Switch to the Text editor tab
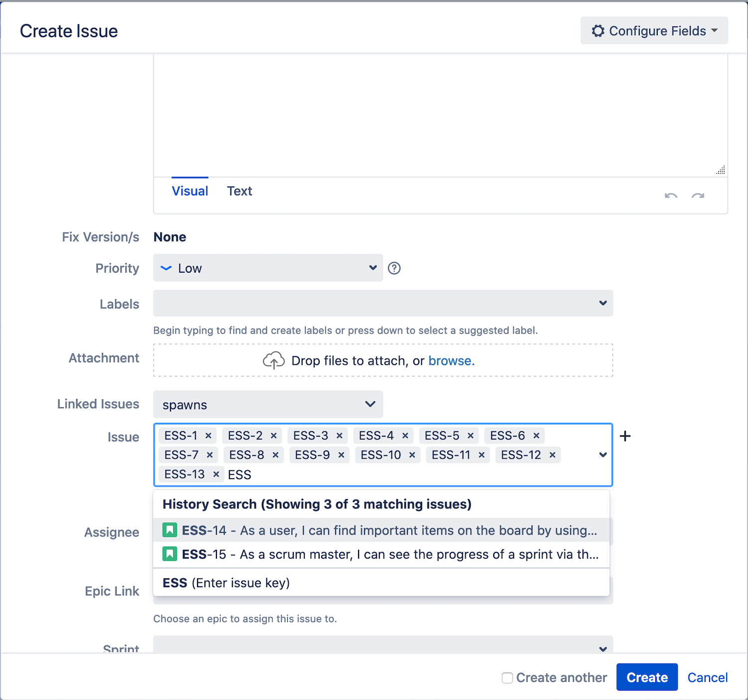 (x=239, y=191)
